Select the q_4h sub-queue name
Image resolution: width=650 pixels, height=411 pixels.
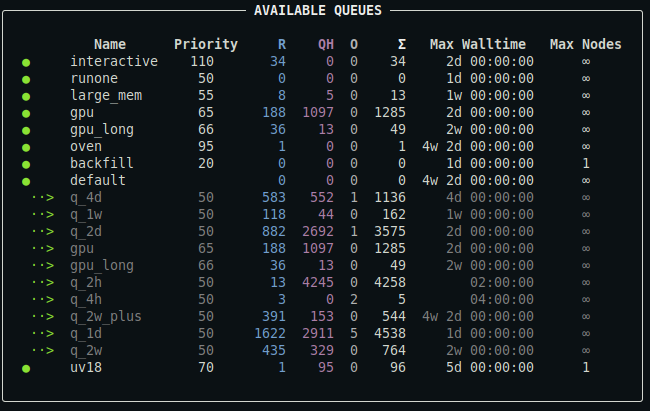click(x=86, y=299)
